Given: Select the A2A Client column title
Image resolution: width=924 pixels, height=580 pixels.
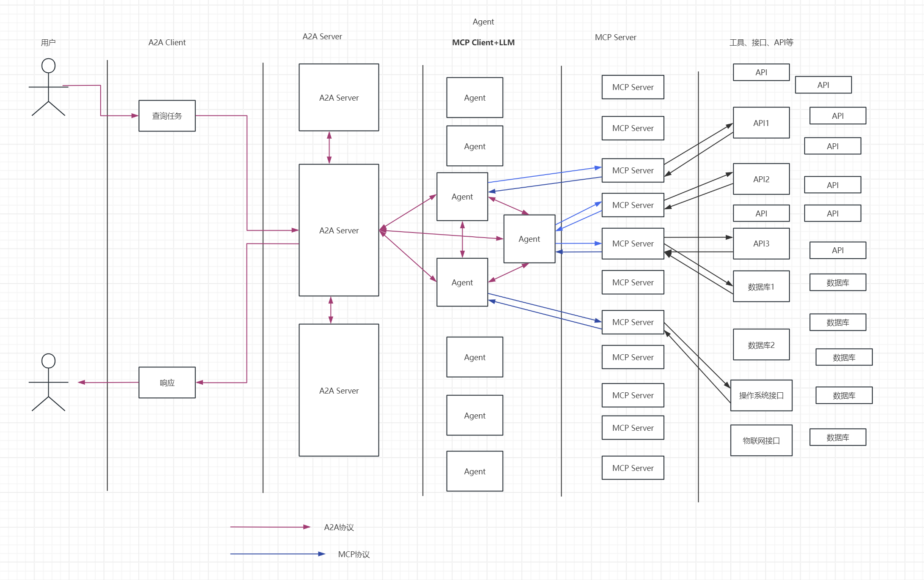Looking at the screenshot, I should pyautogui.click(x=167, y=42).
